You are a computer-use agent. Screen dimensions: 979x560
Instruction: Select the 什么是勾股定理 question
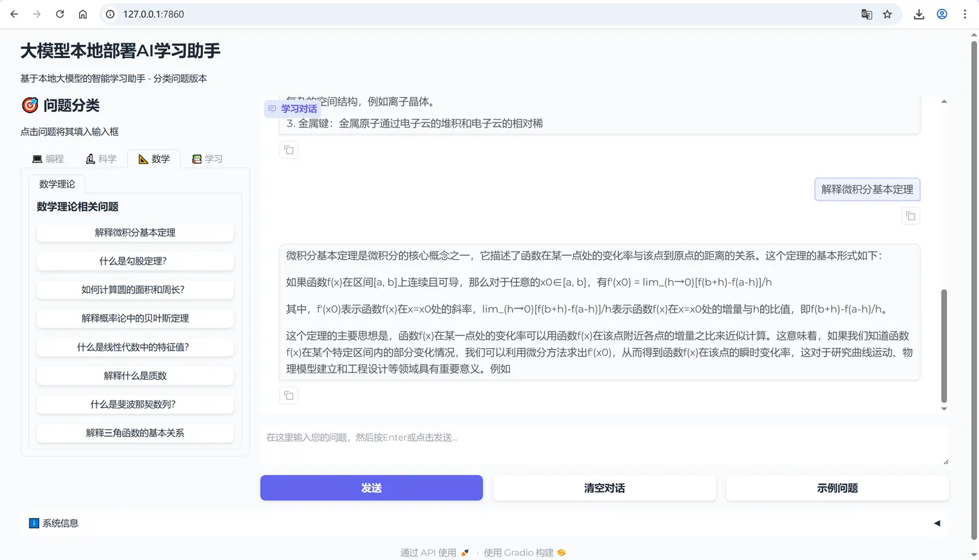click(135, 261)
